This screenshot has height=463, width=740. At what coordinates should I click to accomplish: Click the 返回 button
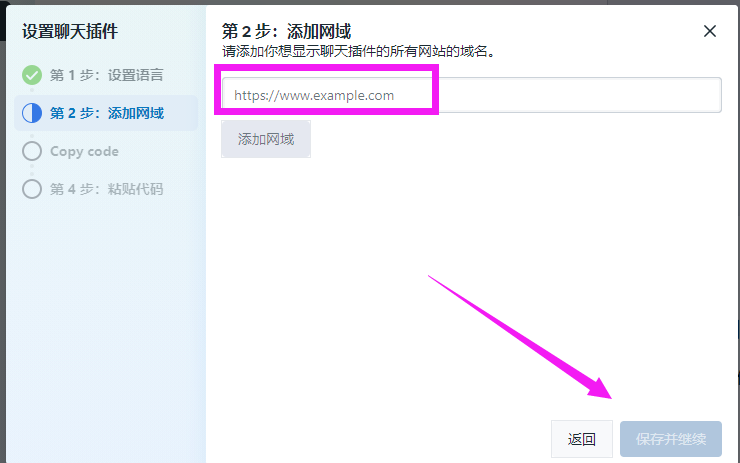[x=581, y=439]
